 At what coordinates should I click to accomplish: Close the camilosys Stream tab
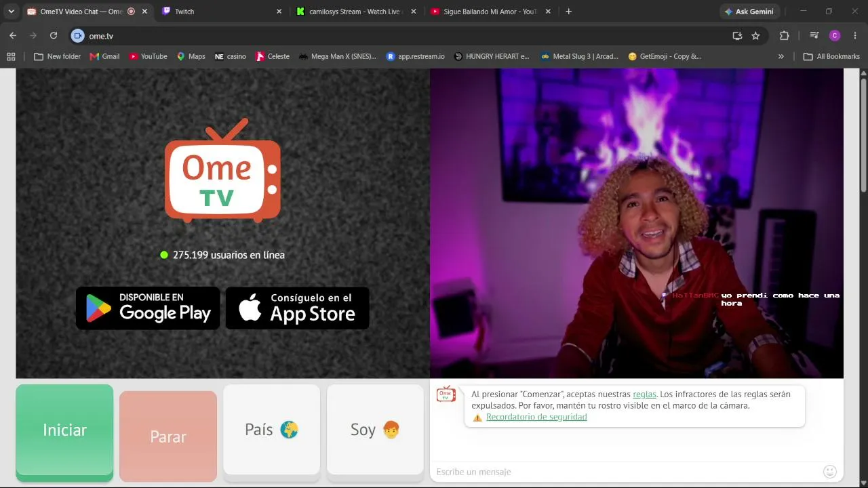(413, 12)
